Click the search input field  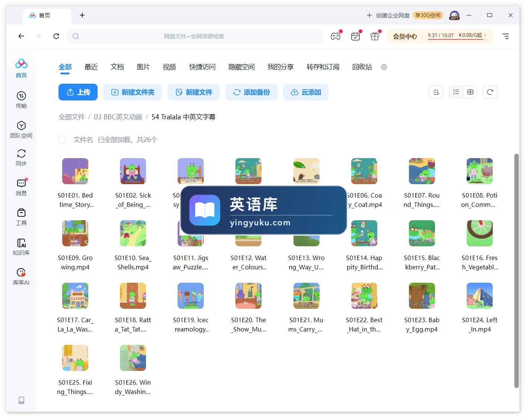click(195, 36)
